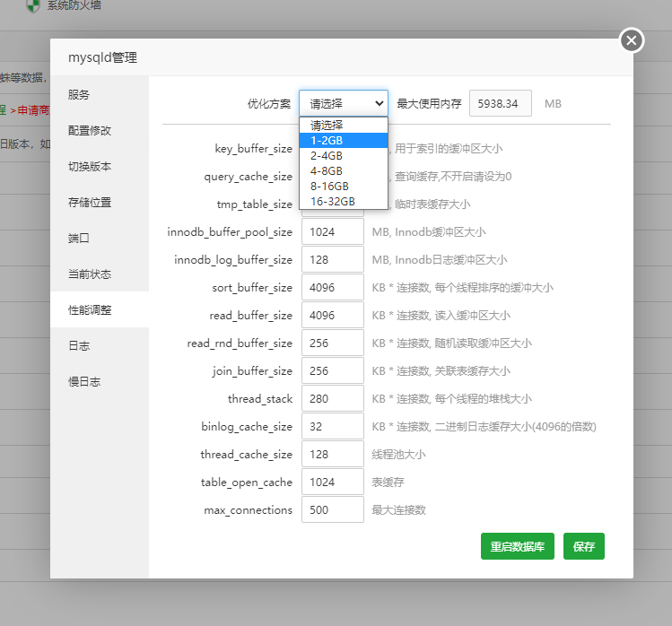Viewport: 672px width, 626px height.
Task: Click the mysqld管理 dialog title
Action: pyautogui.click(x=103, y=57)
